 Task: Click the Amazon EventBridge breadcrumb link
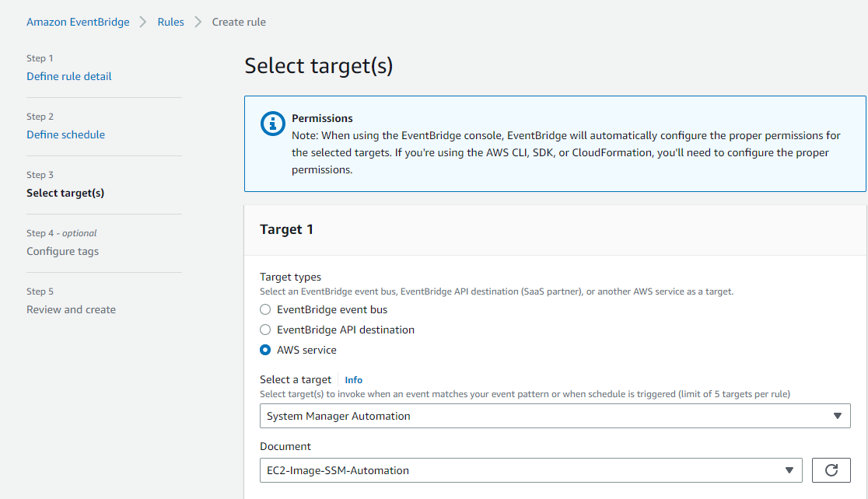pos(78,22)
